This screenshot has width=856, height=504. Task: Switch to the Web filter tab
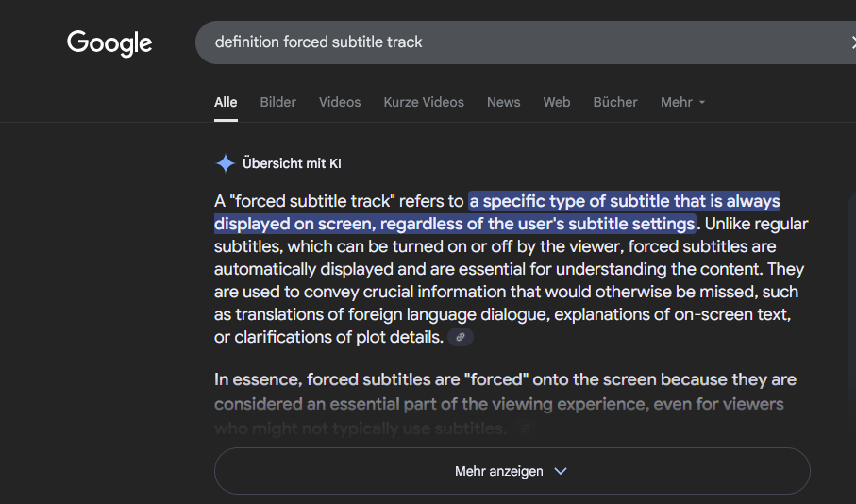point(557,102)
